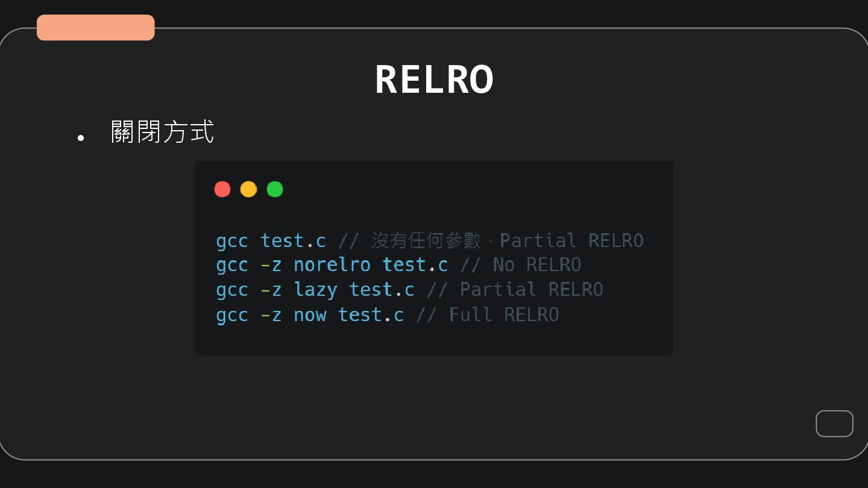Select the Full RELRO comment

(503, 314)
